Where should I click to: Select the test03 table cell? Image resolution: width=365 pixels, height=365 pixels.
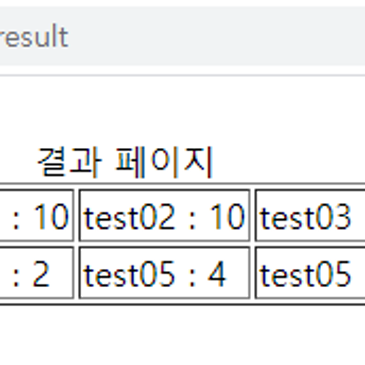click(x=310, y=215)
